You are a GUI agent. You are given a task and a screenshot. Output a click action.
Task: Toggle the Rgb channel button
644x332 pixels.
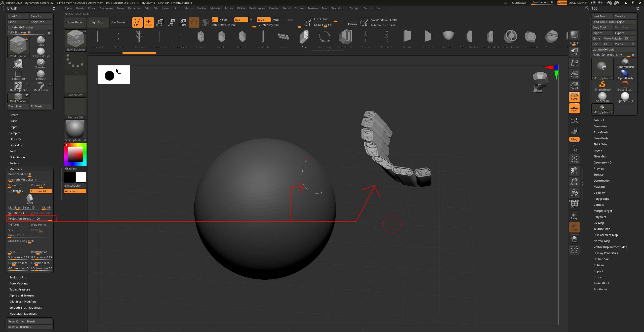(x=241, y=20)
